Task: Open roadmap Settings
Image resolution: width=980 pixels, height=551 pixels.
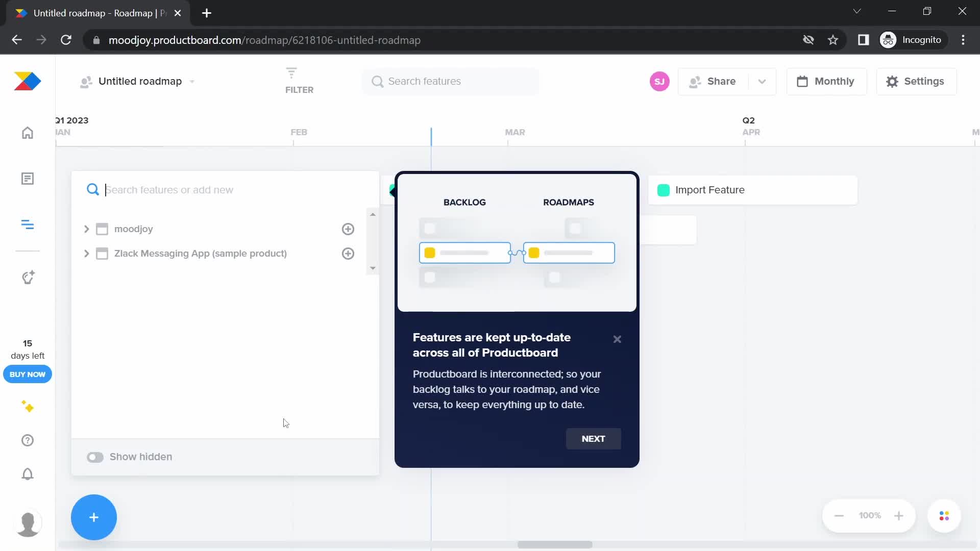Action: [x=916, y=82]
